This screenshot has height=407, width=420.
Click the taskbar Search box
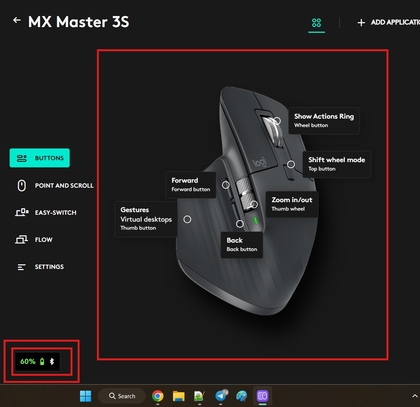click(122, 396)
